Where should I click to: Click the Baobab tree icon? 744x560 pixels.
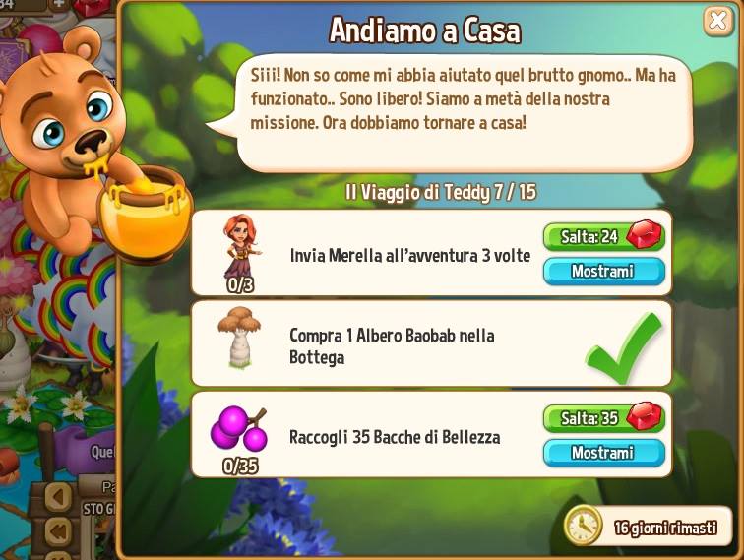(x=239, y=338)
